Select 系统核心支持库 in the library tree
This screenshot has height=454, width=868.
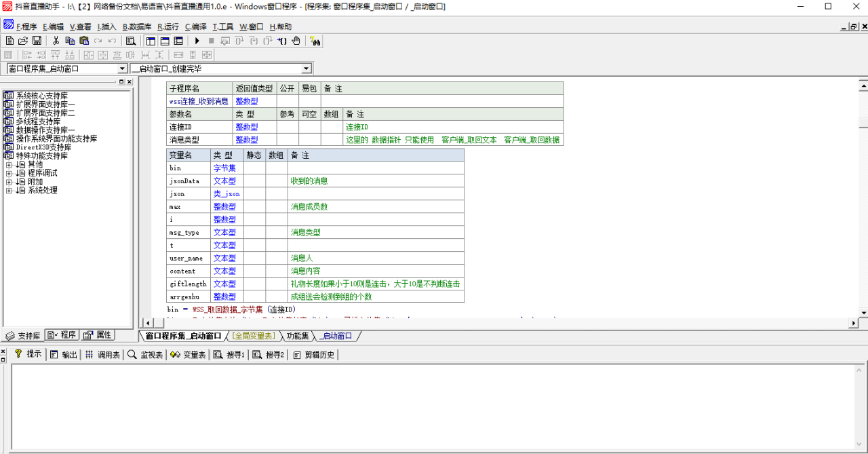click(x=41, y=96)
